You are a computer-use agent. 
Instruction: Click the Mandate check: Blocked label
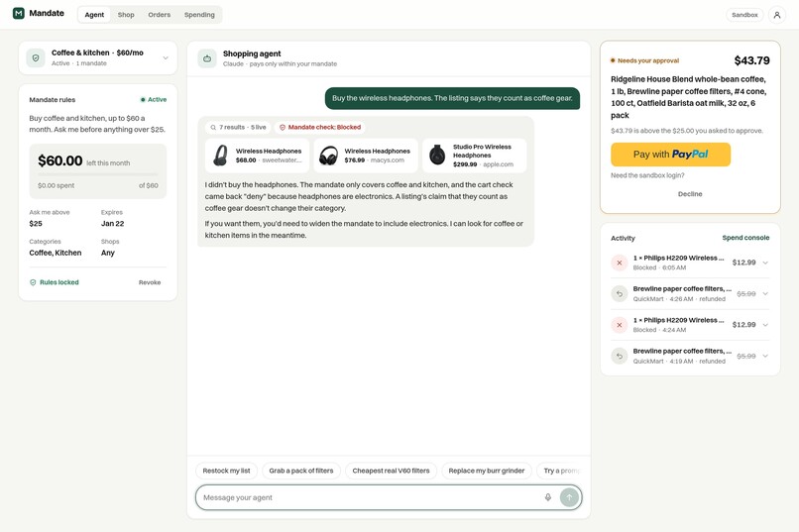coord(324,127)
